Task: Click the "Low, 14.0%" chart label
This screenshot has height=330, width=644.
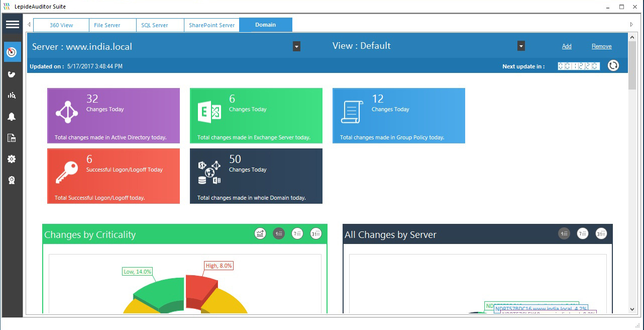Action: click(x=138, y=272)
